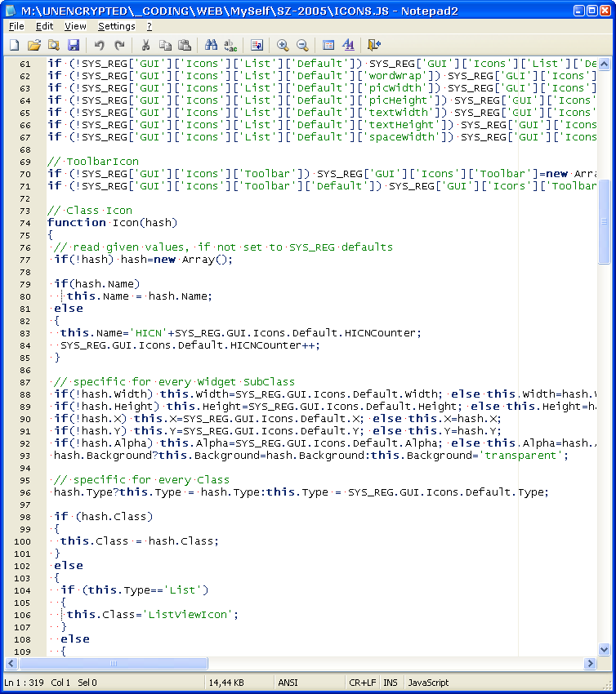
Task: Click the horizontal scrollbar left arrow
Action: 11,663
